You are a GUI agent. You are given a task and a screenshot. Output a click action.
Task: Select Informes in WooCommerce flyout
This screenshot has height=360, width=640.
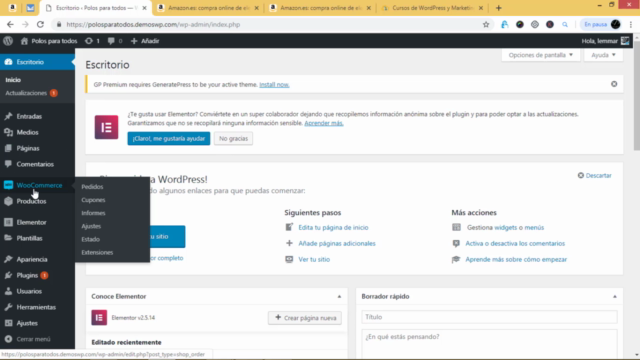[93, 213]
